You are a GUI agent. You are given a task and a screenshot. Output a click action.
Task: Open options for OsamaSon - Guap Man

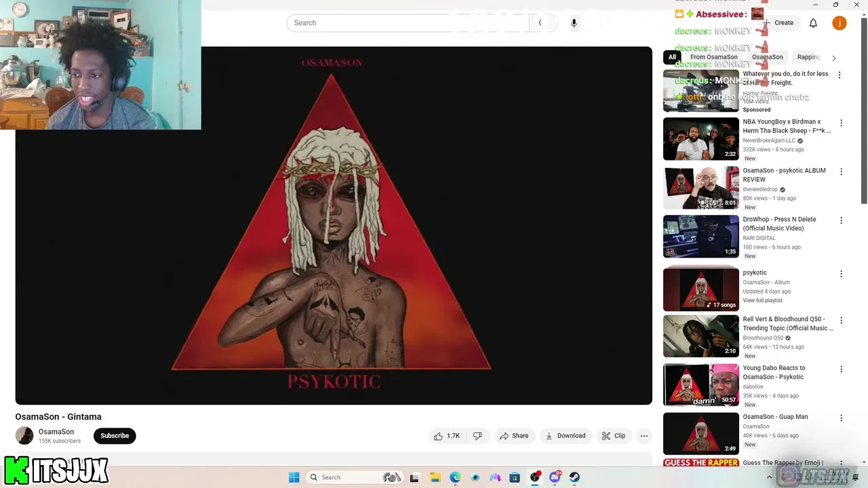841,418
